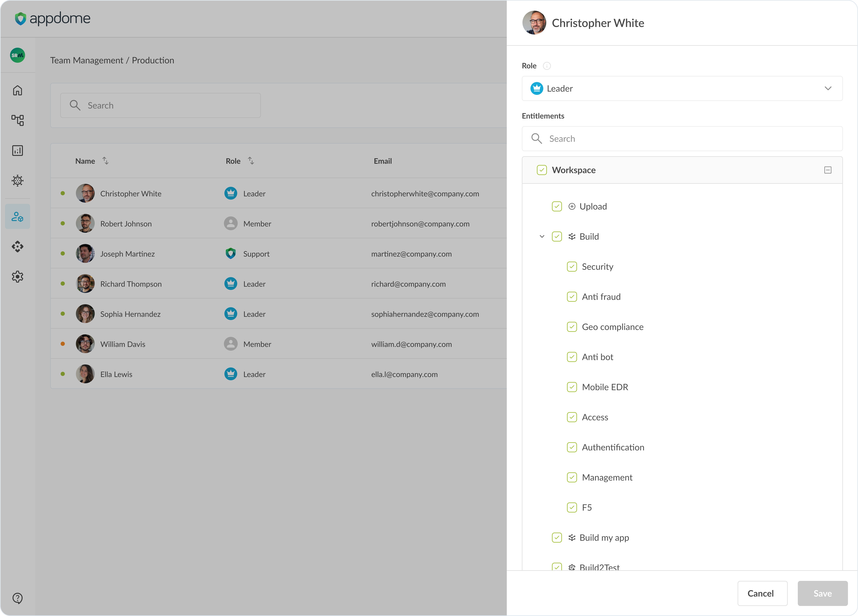Image resolution: width=858 pixels, height=616 pixels.
Task: Click Robert Johnson's profile photo
Action: click(x=85, y=223)
